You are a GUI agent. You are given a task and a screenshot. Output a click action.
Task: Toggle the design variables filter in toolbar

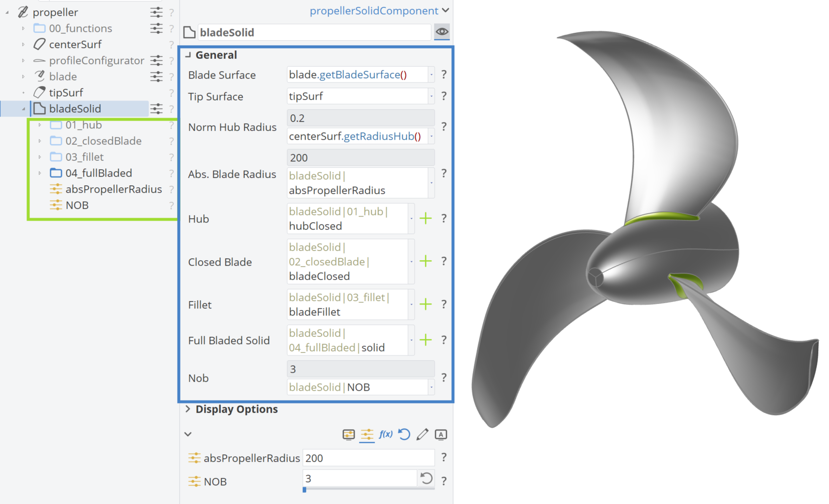[x=367, y=434]
